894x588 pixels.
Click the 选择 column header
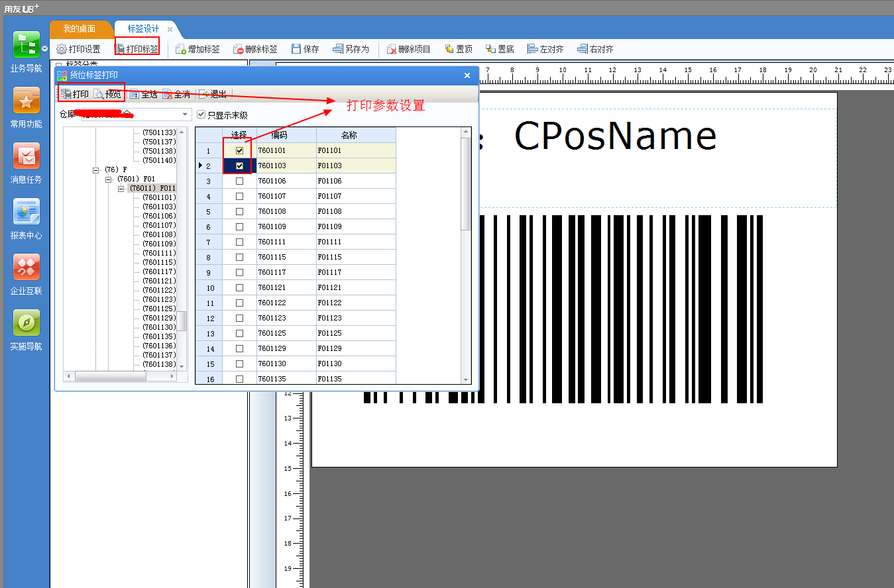[239, 135]
